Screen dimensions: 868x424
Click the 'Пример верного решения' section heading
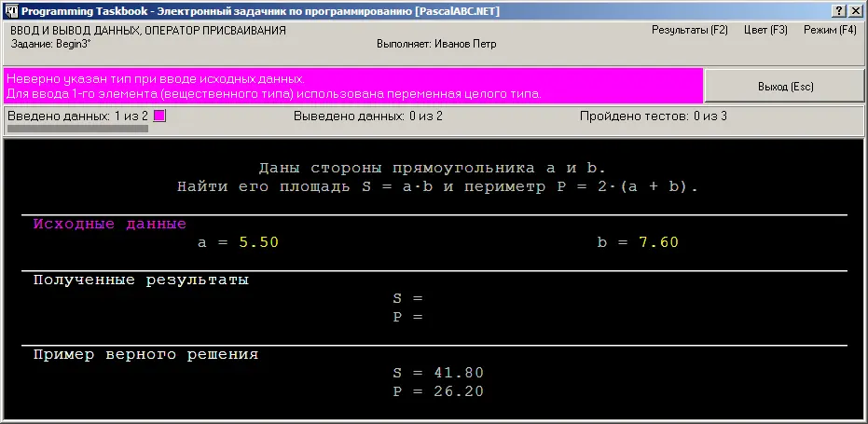145,354
